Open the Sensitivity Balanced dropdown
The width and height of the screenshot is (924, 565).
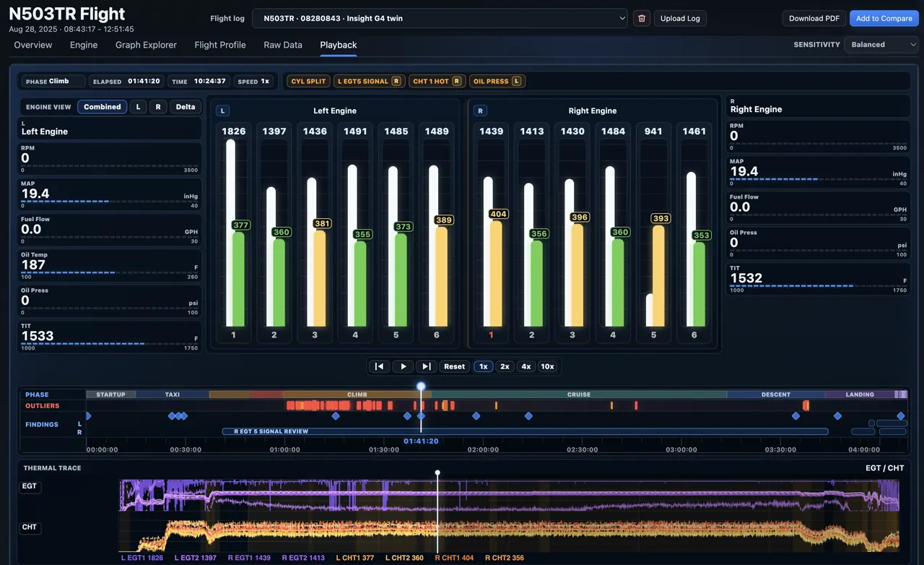pos(881,45)
